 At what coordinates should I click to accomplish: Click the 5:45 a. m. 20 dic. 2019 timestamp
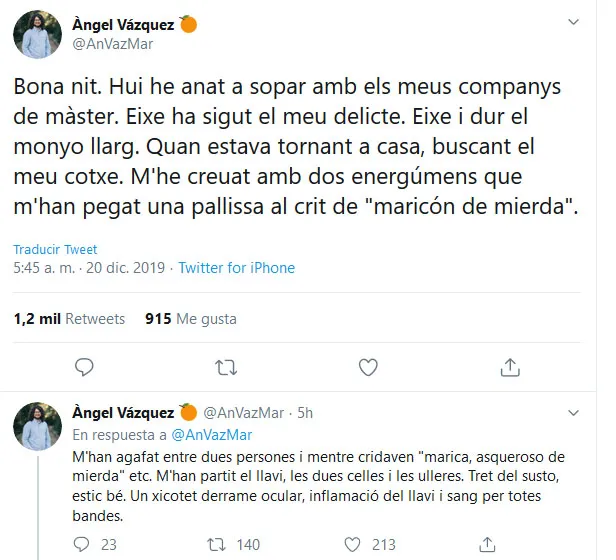pyautogui.click(x=89, y=268)
